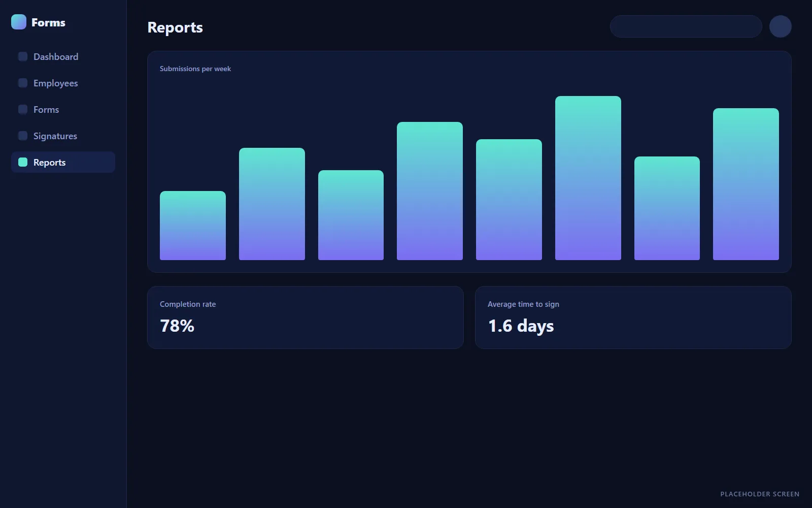This screenshot has height=508, width=812.
Task: Click the Average time to sign label
Action: coord(523,304)
